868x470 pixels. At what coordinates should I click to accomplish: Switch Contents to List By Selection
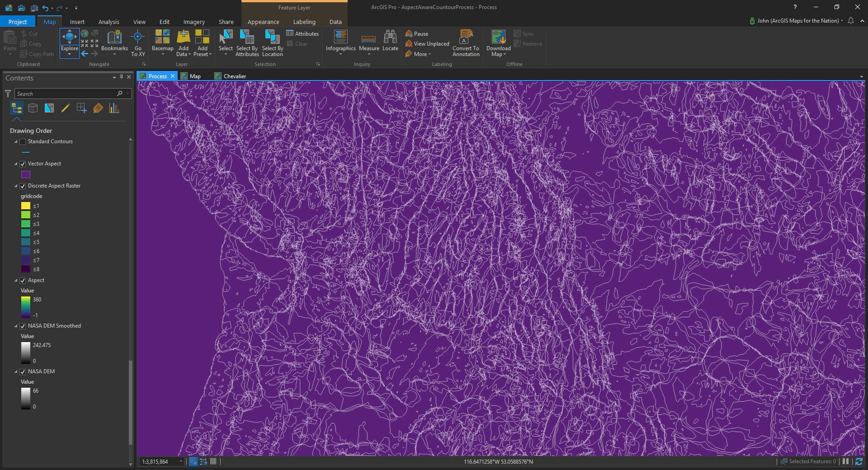tap(49, 108)
